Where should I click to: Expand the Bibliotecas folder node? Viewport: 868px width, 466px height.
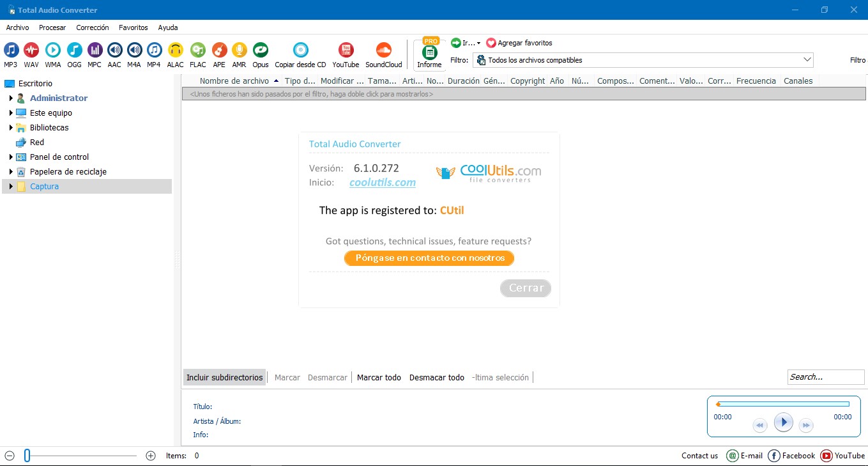point(11,128)
